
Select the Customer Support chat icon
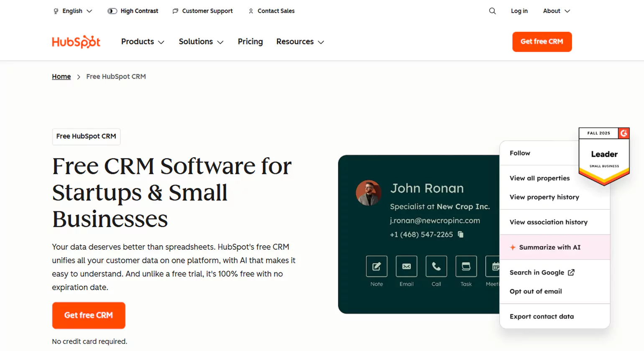tap(175, 11)
